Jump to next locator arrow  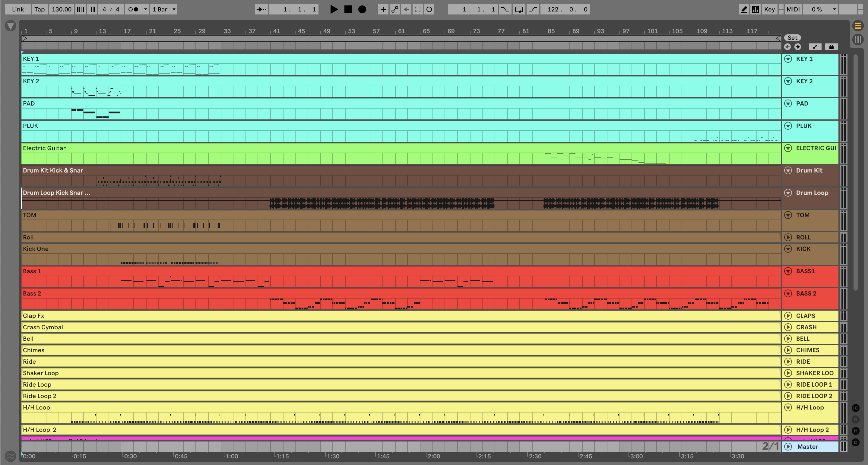point(797,47)
